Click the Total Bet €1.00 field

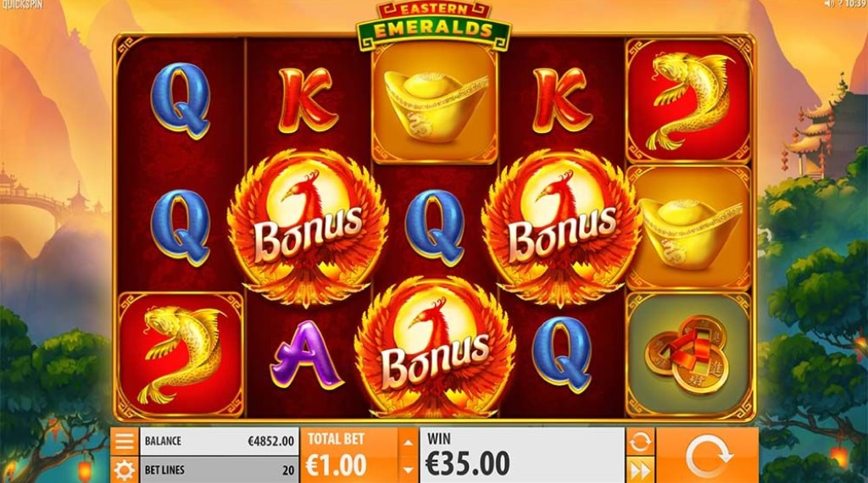pos(349,455)
